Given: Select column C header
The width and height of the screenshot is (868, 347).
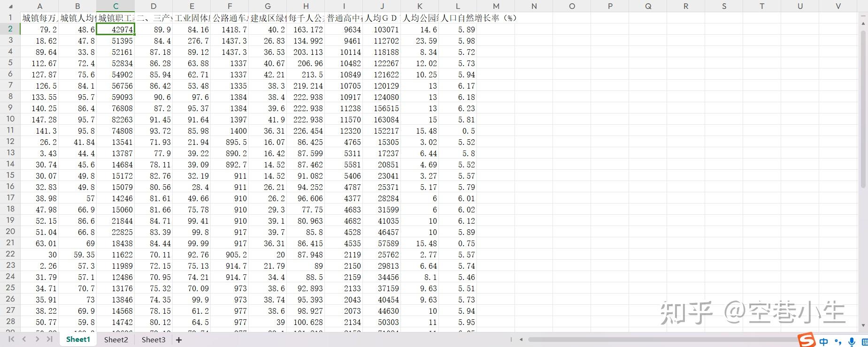Looking at the screenshot, I should 116,6.
